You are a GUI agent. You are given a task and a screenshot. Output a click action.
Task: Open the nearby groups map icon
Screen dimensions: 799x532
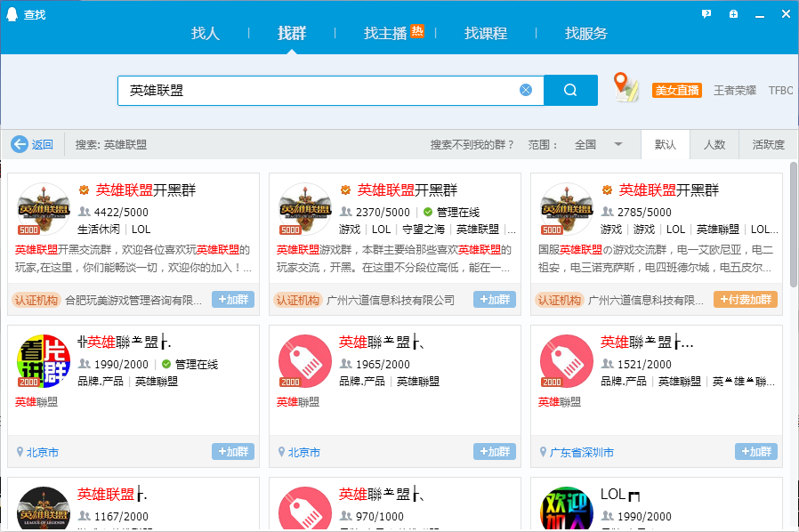point(626,87)
